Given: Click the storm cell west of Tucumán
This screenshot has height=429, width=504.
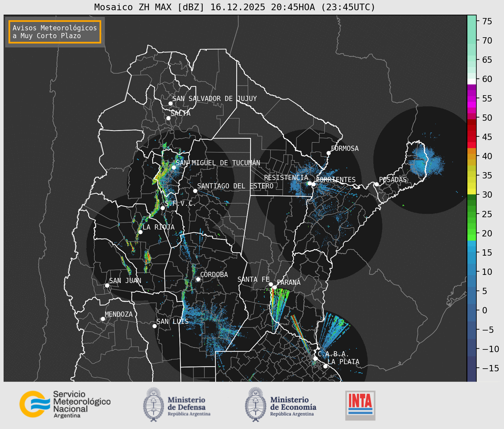Looking at the screenshot, I should click(161, 174).
